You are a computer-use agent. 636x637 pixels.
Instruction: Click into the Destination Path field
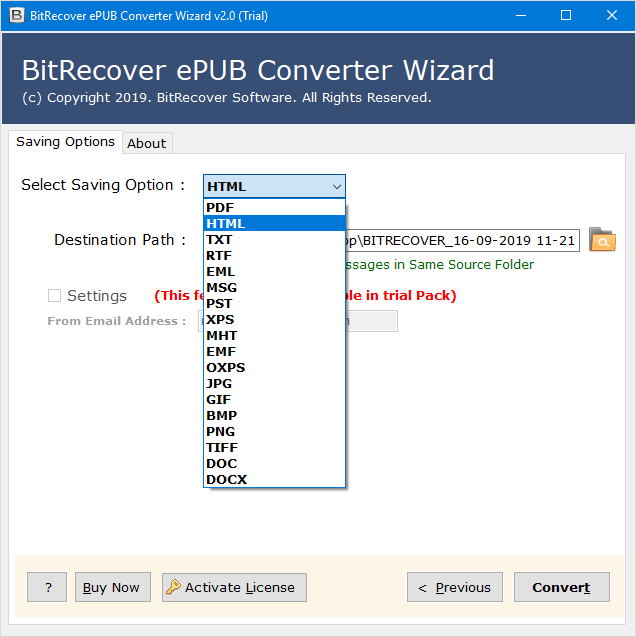point(462,240)
